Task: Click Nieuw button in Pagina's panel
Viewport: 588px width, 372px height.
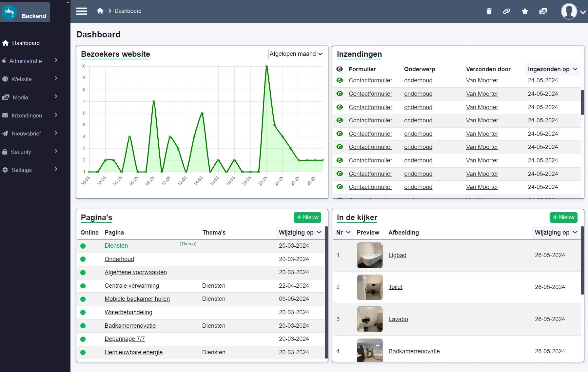Action: click(x=307, y=217)
